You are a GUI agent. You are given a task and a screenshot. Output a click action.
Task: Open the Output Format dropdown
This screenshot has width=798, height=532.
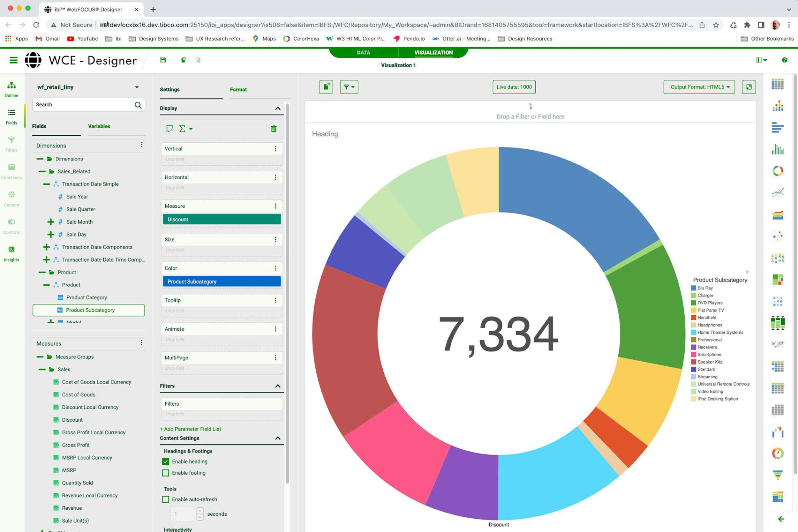699,87
